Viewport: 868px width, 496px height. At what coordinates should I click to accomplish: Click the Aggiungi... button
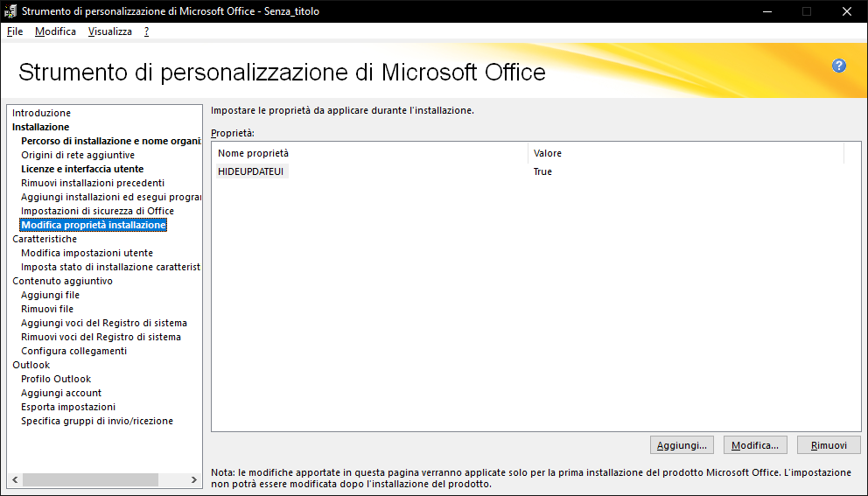[682, 445]
